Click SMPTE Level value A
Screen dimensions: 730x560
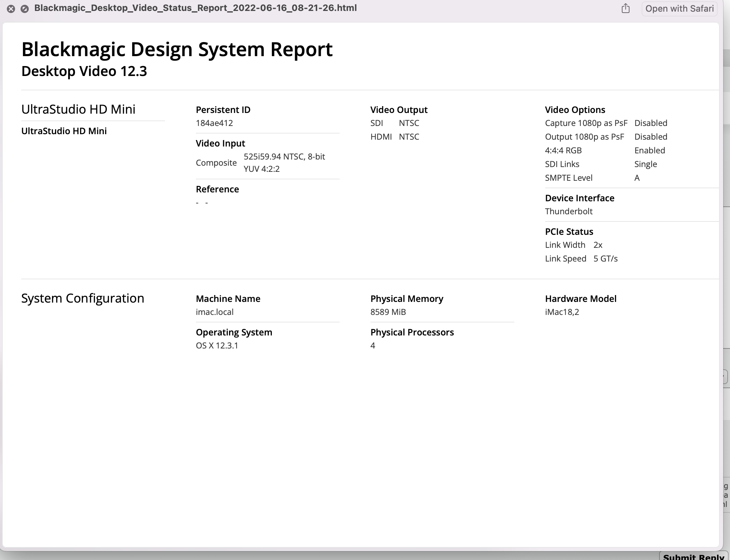pyautogui.click(x=637, y=178)
